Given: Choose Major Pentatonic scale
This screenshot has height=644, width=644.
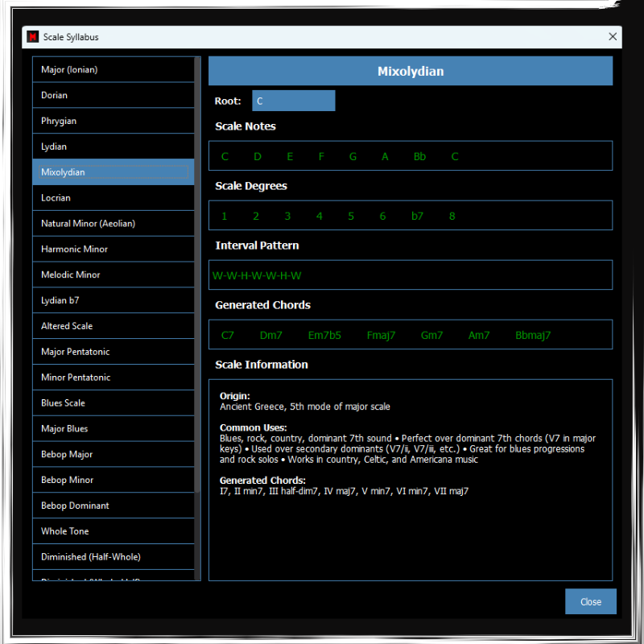Looking at the screenshot, I should pos(113,352).
